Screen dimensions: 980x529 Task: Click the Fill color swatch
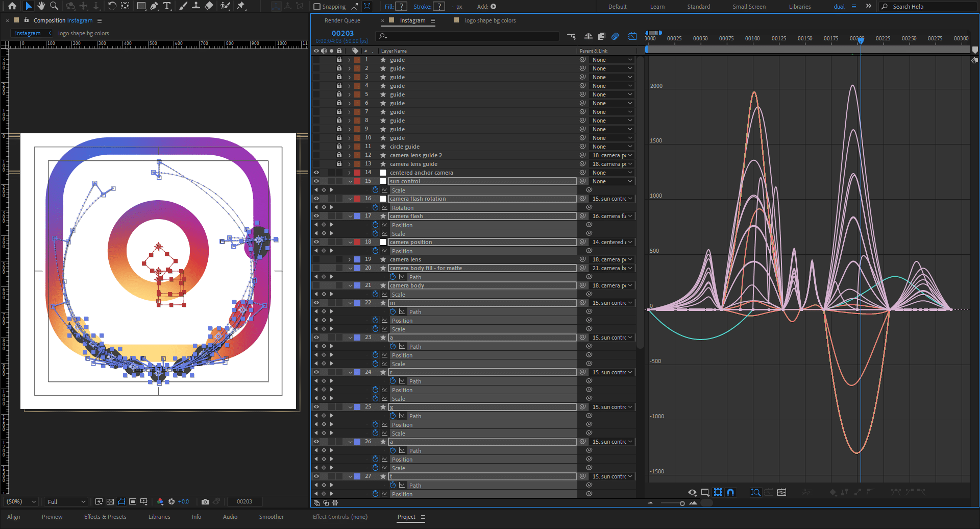(x=402, y=7)
